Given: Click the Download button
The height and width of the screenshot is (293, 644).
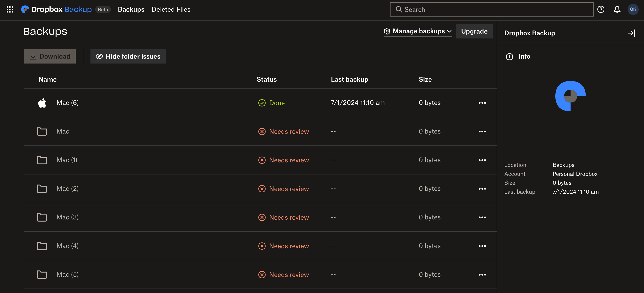Looking at the screenshot, I should pos(50,56).
